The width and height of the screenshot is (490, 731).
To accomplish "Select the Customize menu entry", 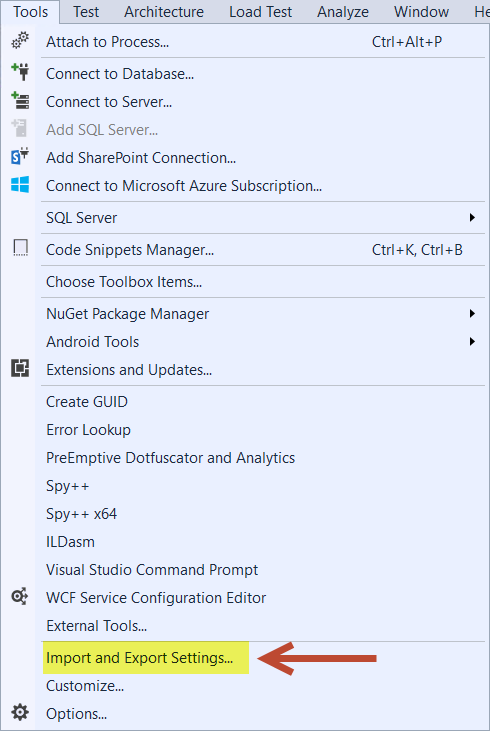I will (85, 686).
